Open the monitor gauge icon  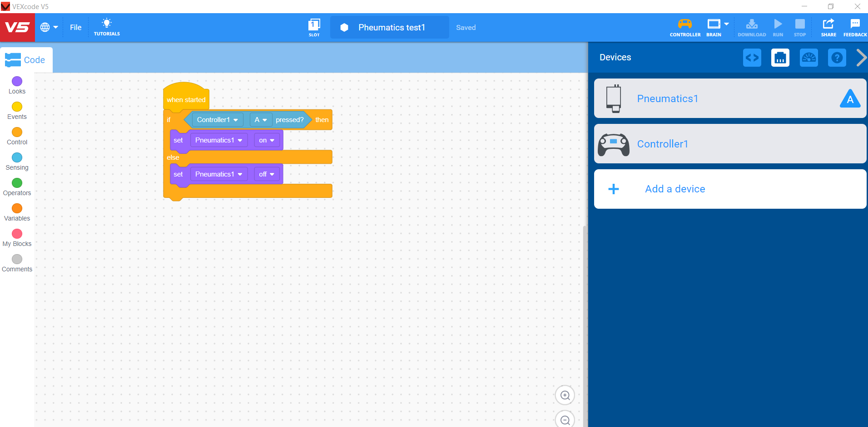(x=809, y=58)
